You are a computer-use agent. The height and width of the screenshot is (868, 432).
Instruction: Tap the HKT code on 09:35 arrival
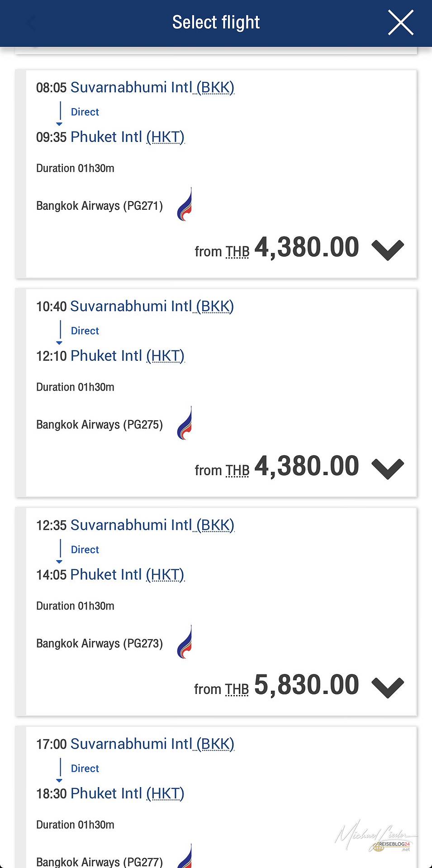click(x=166, y=137)
